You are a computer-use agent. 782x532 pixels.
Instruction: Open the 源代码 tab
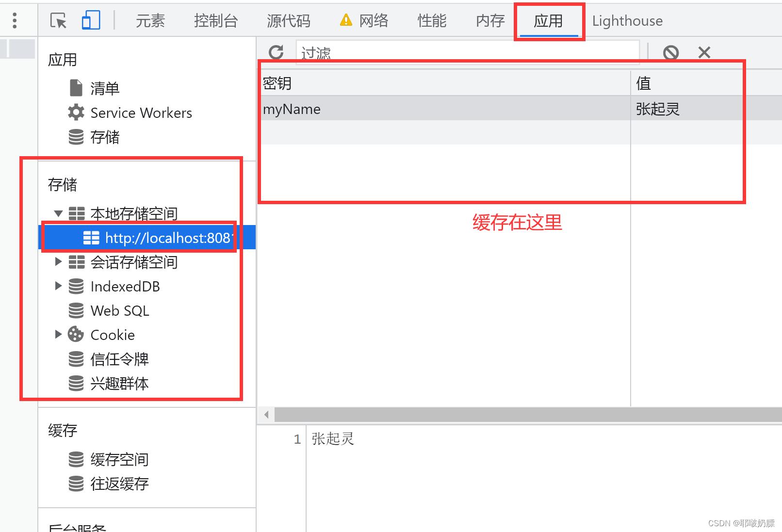(x=289, y=21)
